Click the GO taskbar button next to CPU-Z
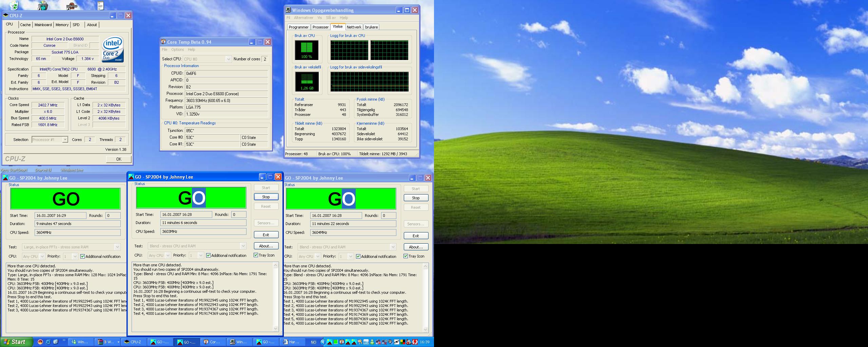This screenshot has height=347, width=868. pos(160,342)
